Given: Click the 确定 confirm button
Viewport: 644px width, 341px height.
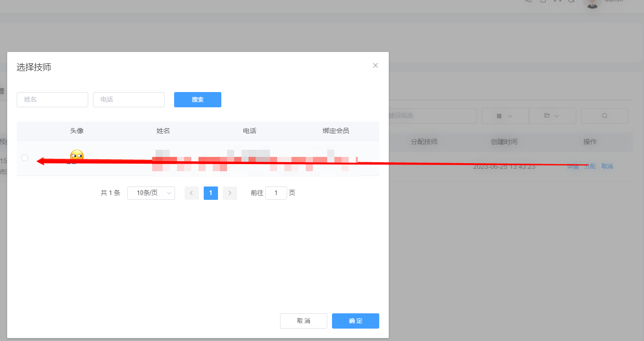Looking at the screenshot, I should tap(355, 321).
